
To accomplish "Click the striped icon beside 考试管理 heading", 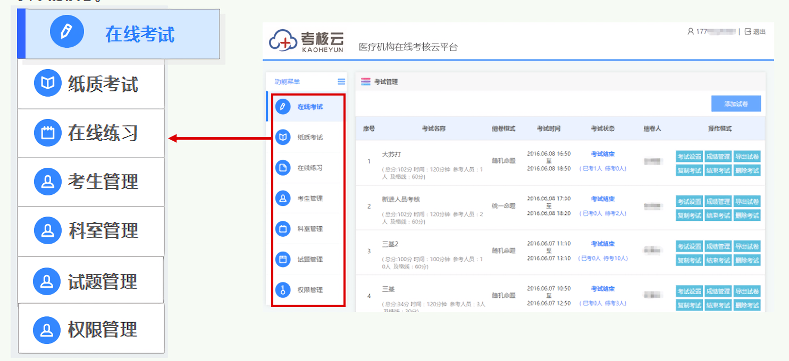I will coord(366,82).
